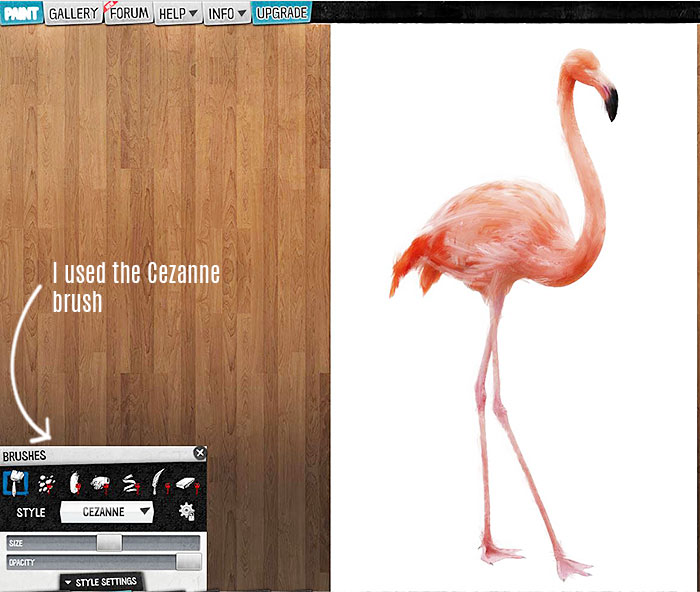Select the paintbrush tool highlighted in blue
This screenshot has height=592, width=700.
click(16, 484)
